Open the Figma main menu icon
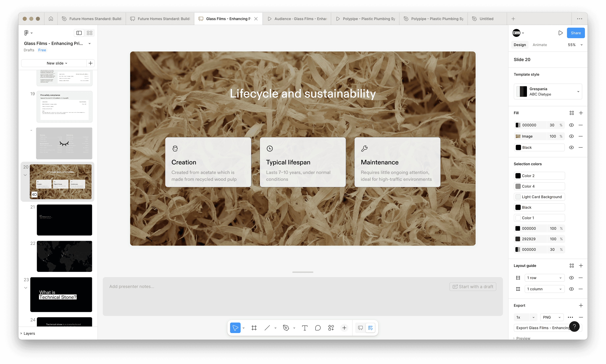The height and width of the screenshot is (364, 606). (x=27, y=33)
